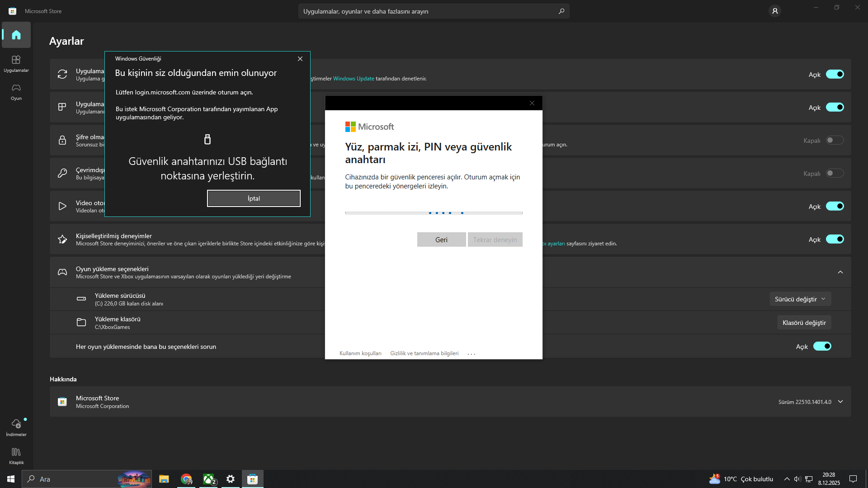Open Kullanım koşulları link
Screen dimensions: 868x488
[360, 353]
